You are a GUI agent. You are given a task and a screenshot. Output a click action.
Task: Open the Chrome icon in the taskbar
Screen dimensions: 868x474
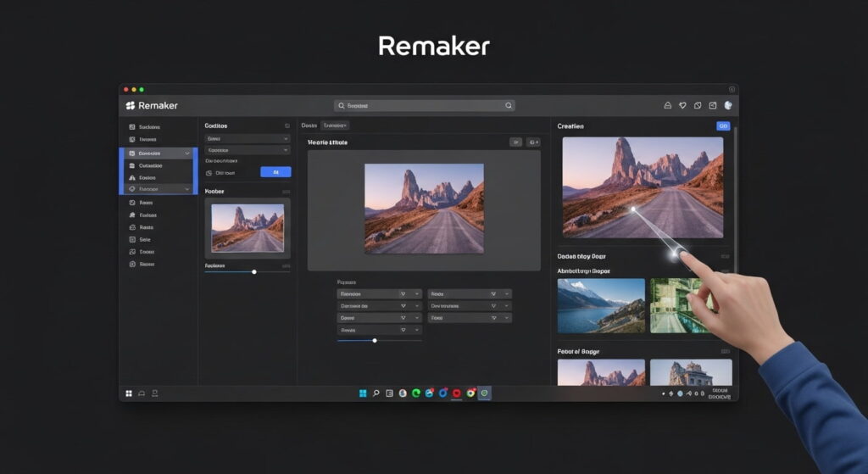click(x=470, y=393)
